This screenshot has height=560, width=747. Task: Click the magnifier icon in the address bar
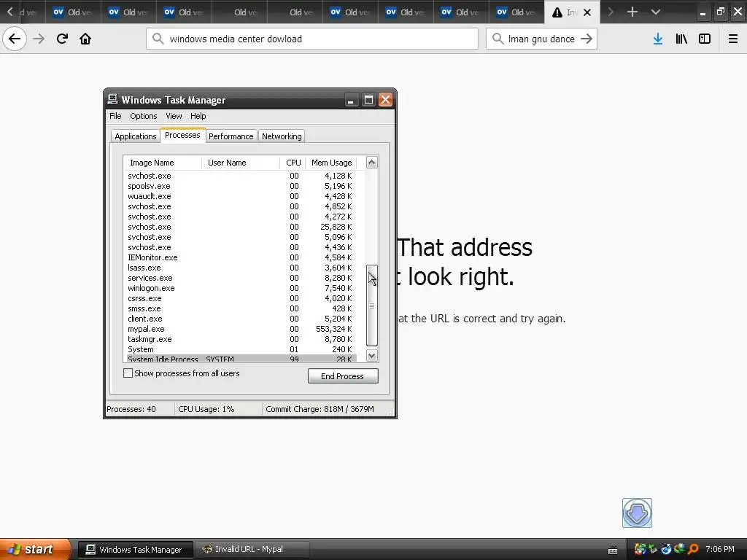point(158,39)
